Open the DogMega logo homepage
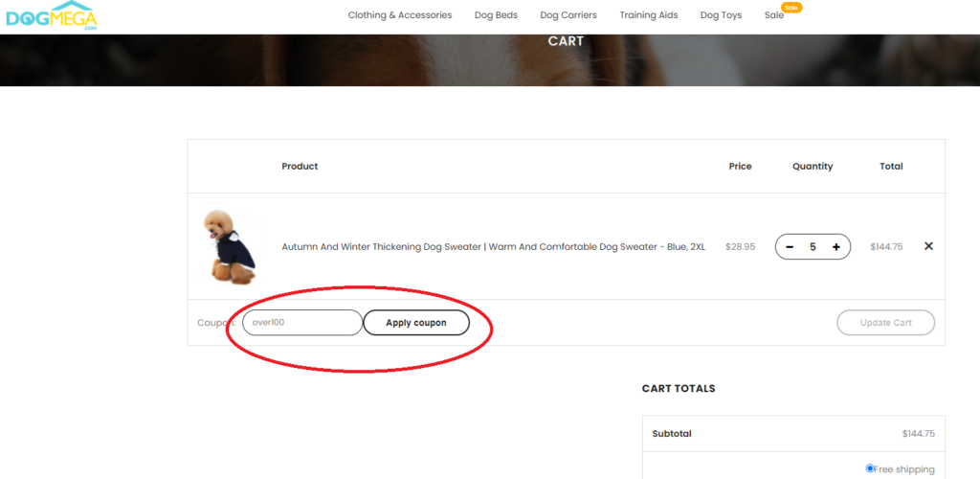The height and width of the screenshot is (479, 980). coord(52,15)
